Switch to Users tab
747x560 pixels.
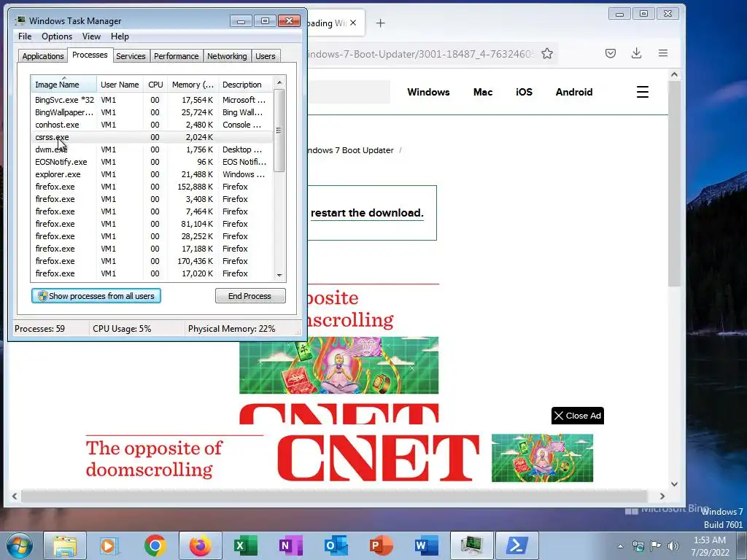click(266, 56)
